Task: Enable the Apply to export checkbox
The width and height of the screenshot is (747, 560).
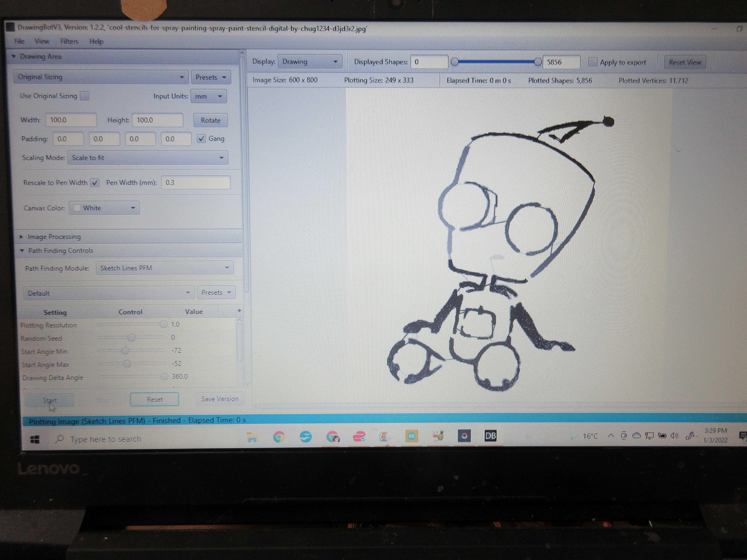Action: 593,62
